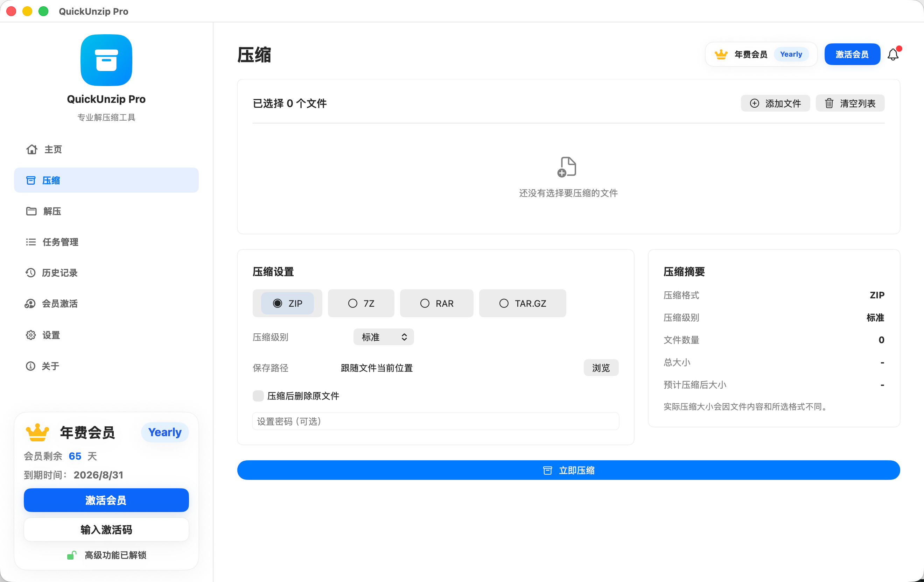The width and height of the screenshot is (924, 582).
Task: Click the crown icon in the header badge
Action: click(x=721, y=55)
